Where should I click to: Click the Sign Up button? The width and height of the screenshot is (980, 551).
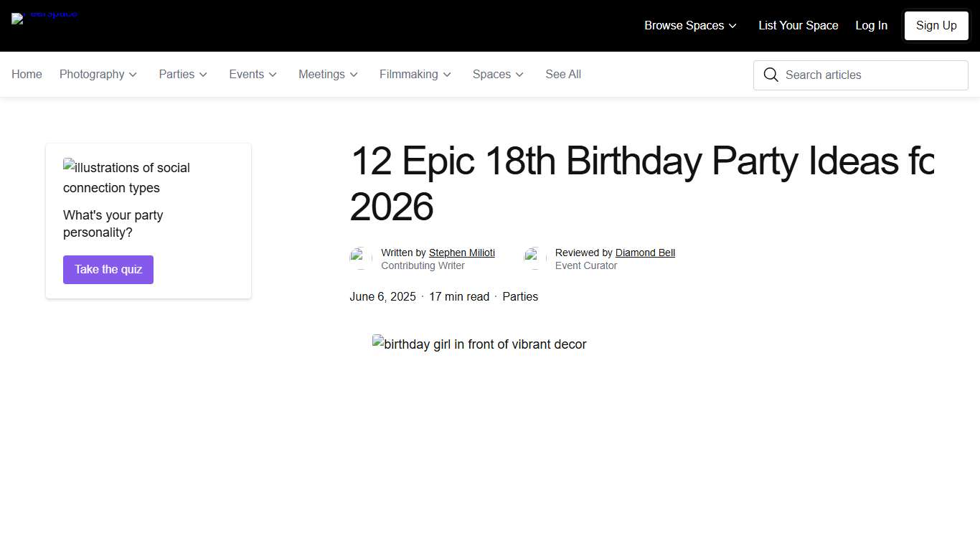click(x=936, y=25)
